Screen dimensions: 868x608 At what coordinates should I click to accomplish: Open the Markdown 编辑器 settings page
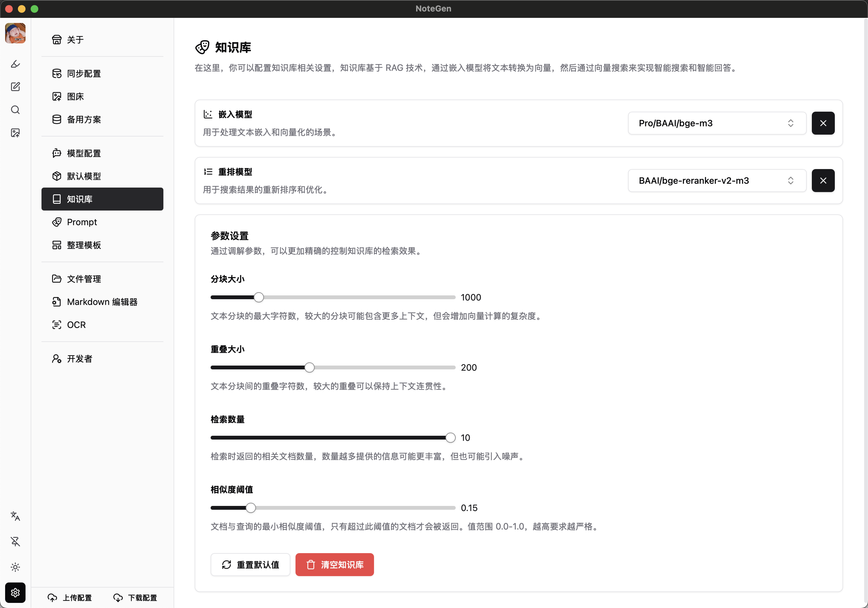102,302
